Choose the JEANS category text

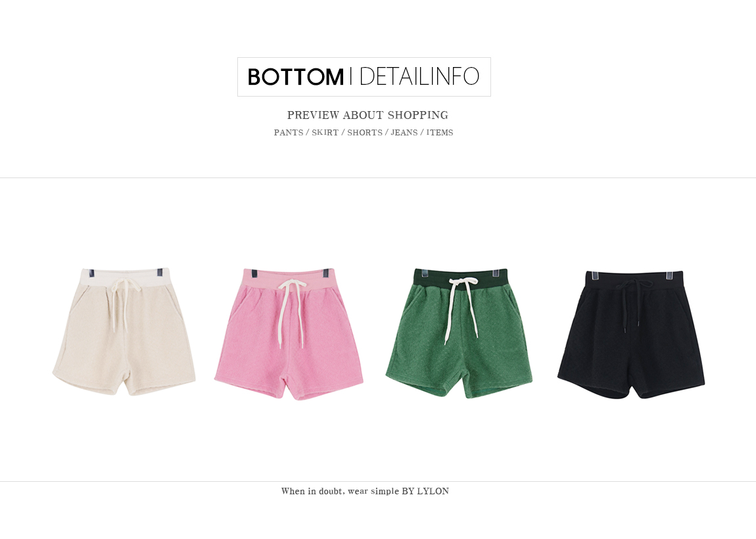tap(404, 133)
